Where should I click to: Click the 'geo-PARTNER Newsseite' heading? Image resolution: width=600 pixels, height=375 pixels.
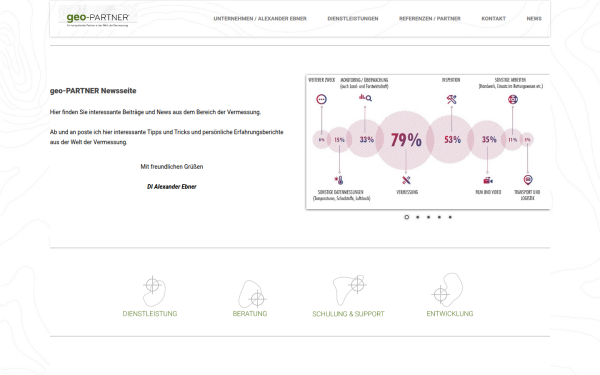[x=93, y=91]
